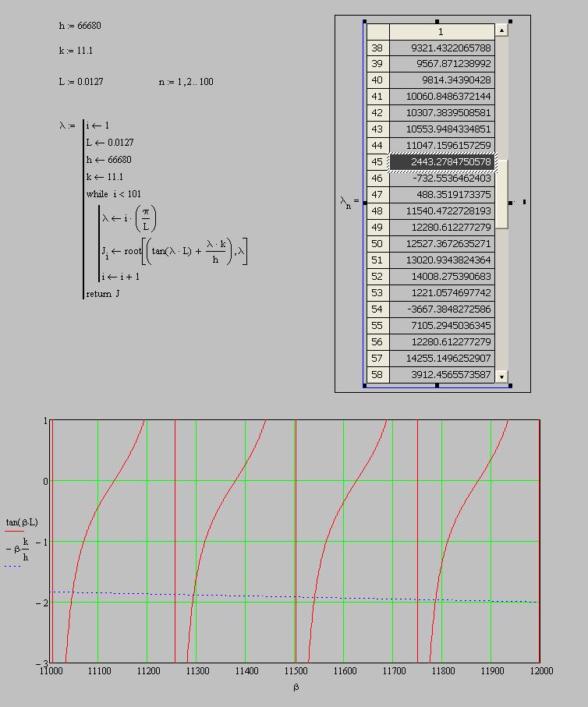Select cell value 11540.4722728193
Viewport: 588px width, 707px height.
(442, 210)
